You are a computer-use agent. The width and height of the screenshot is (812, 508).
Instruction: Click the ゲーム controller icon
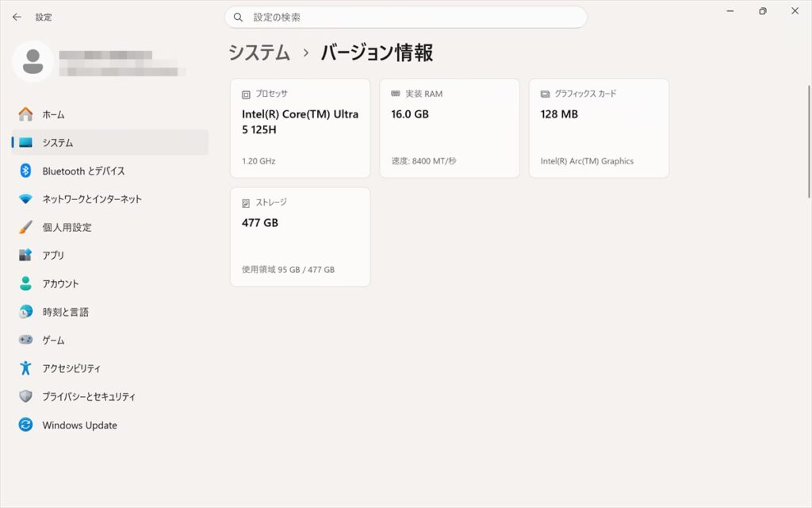(x=25, y=340)
